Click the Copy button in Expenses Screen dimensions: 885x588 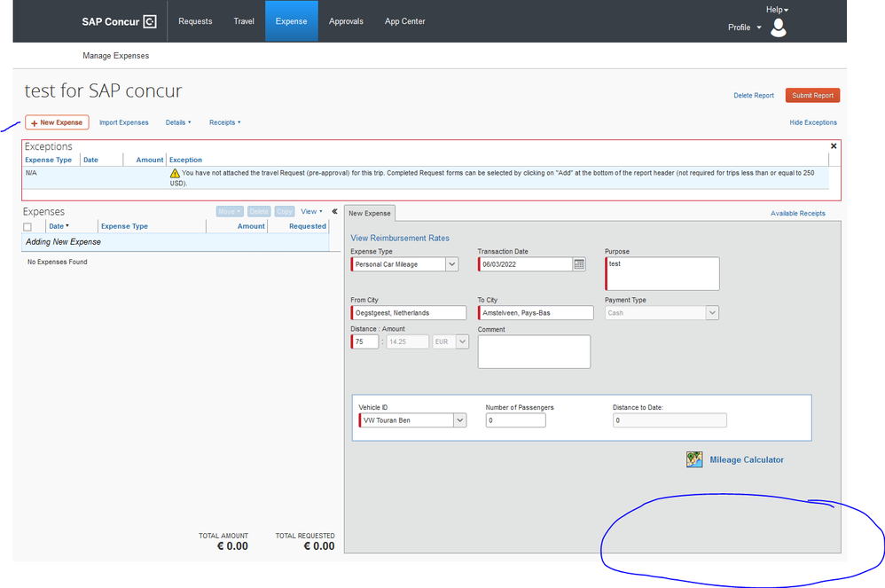coord(285,212)
